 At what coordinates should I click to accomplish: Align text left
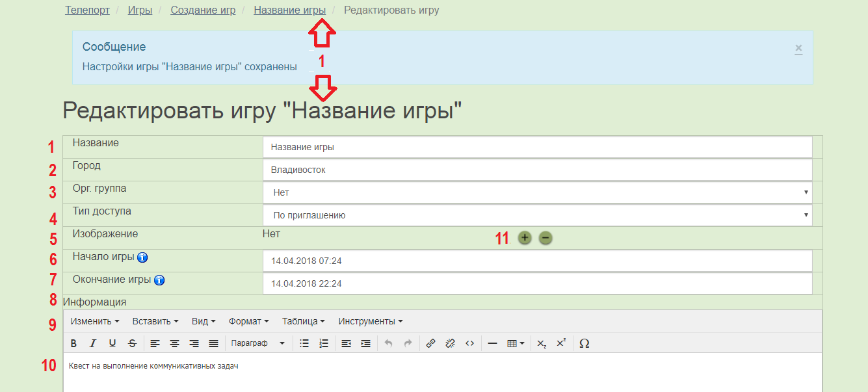coord(155,343)
